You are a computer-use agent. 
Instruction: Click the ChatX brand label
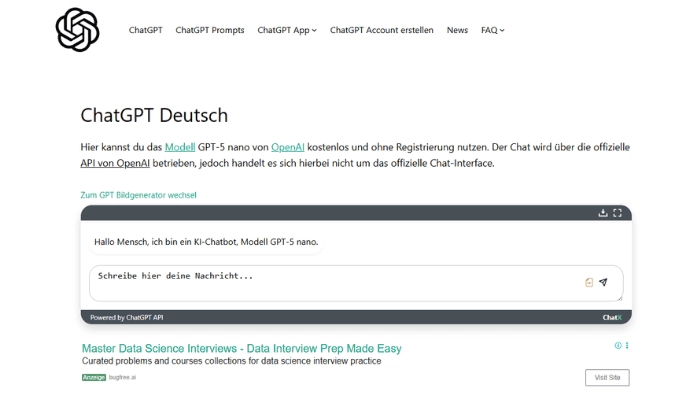coord(612,317)
